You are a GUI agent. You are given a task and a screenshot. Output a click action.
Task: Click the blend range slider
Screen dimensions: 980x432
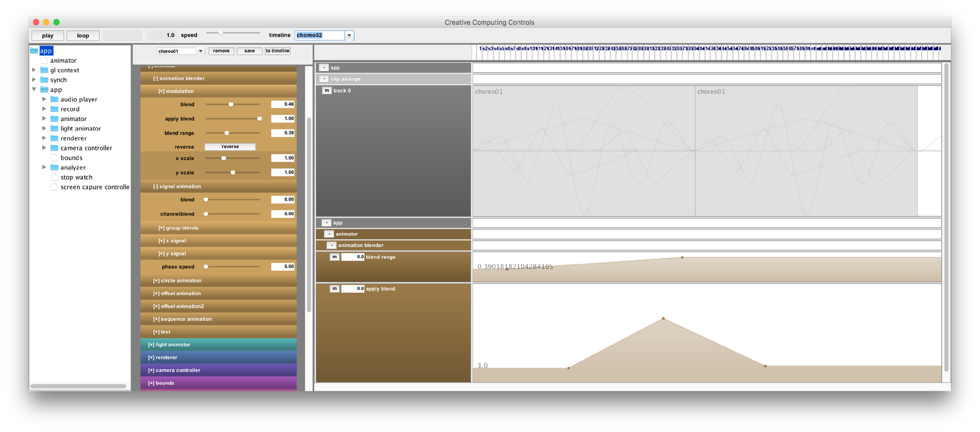coord(232,133)
